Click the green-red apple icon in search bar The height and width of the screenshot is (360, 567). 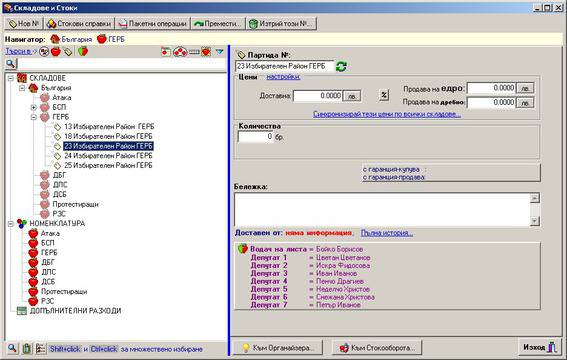tap(83, 52)
